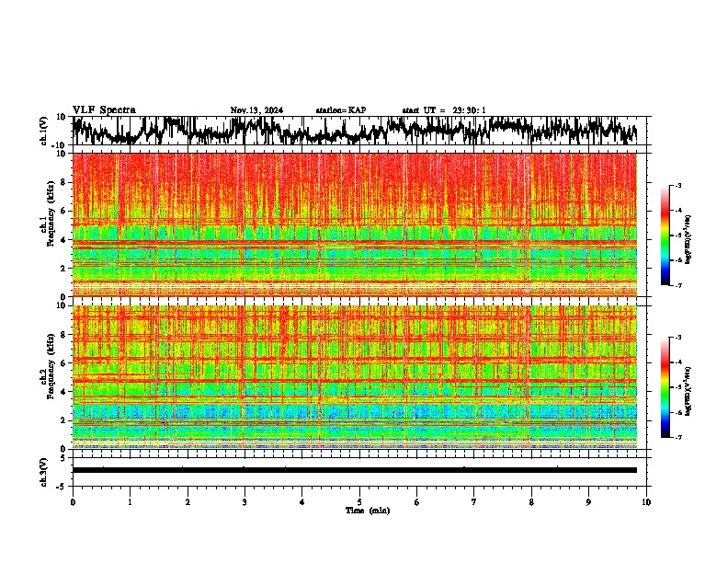The image size is (728, 563).
Task: Click time axis tick label "2"
Action: [188, 502]
